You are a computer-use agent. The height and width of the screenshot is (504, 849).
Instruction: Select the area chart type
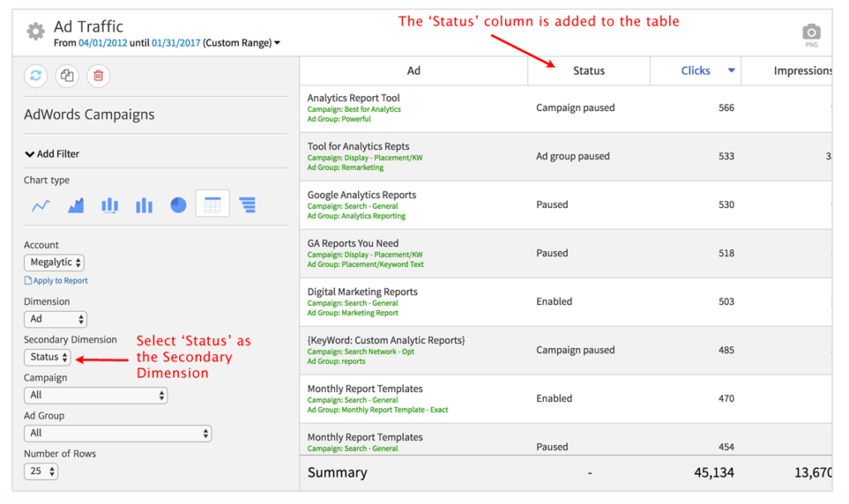pos(75,203)
